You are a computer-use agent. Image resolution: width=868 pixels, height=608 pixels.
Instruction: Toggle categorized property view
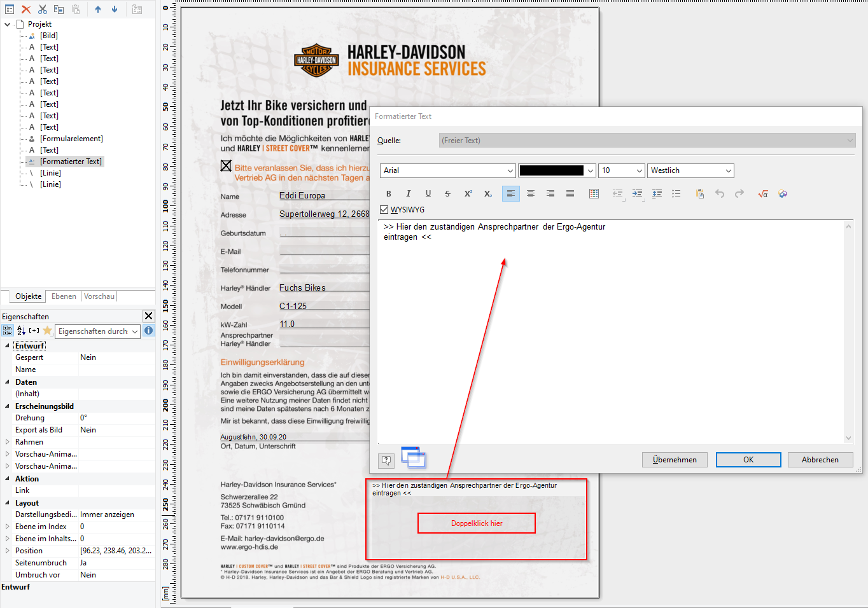(8, 331)
